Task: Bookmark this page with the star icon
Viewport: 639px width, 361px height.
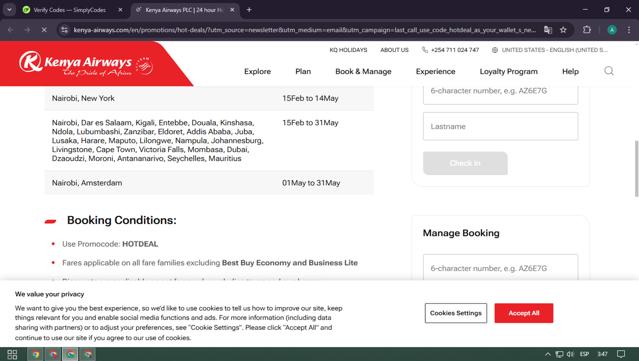Action: pyautogui.click(x=563, y=30)
